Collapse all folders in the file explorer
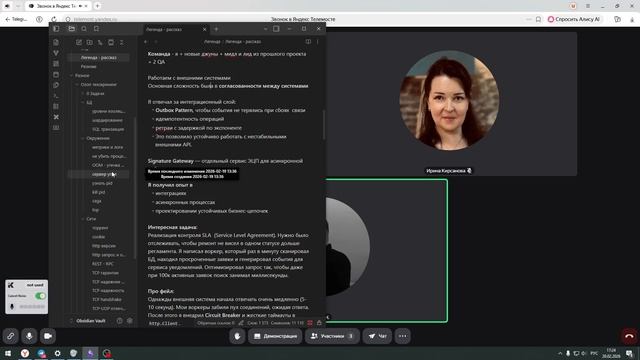This screenshot has height=360, width=640. tap(122, 42)
